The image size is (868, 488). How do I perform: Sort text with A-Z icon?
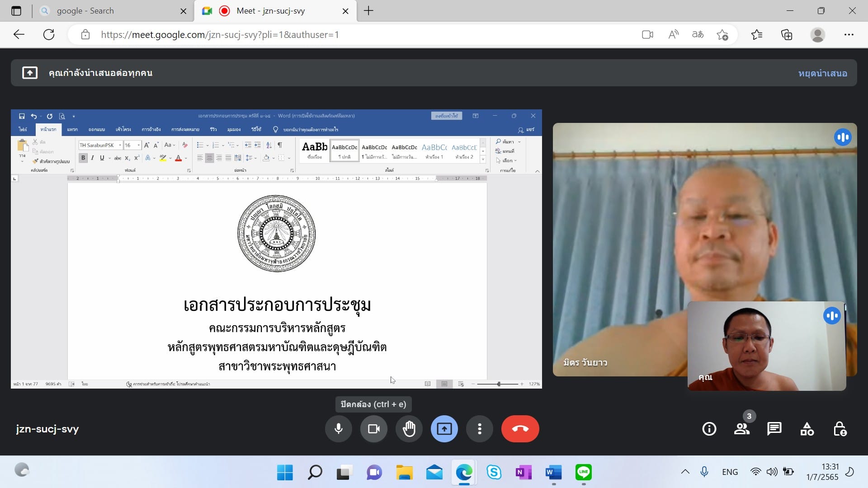click(x=269, y=145)
